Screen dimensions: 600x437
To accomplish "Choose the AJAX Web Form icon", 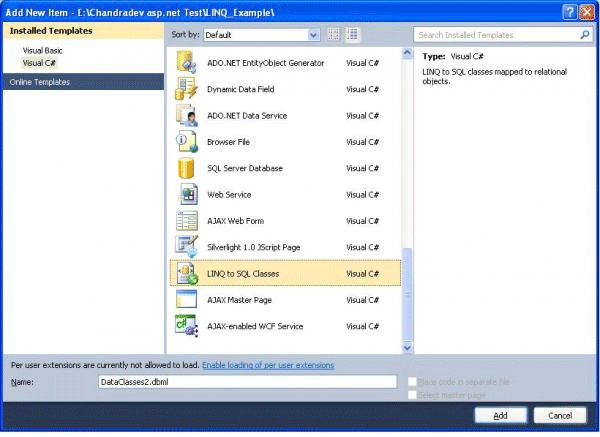I will pos(187,221).
